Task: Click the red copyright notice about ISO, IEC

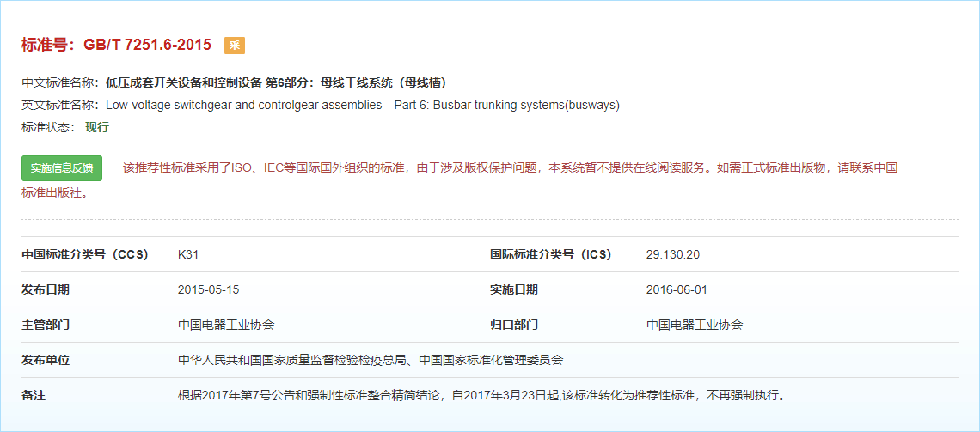Action: (x=510, y=168)
